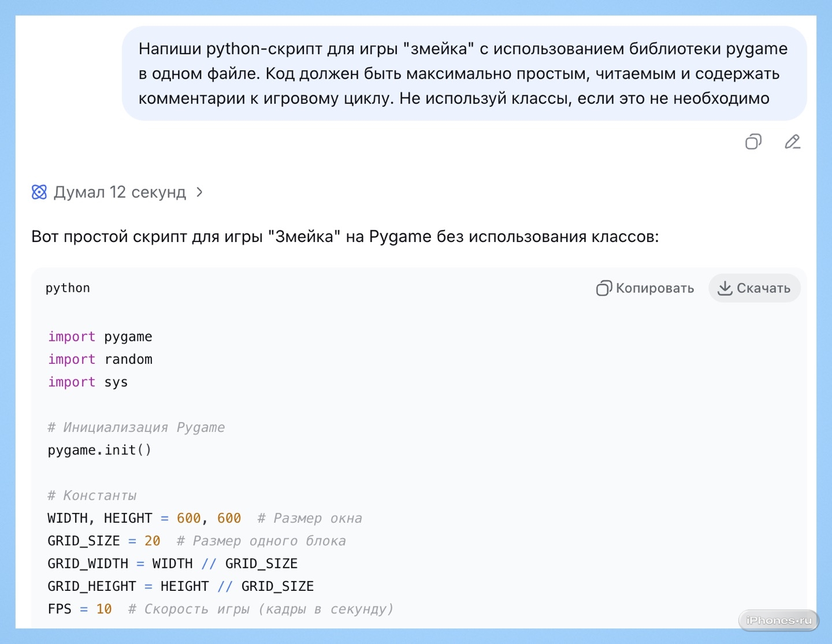Viewport: 832px width, 644px height.
Task: Place cursor on "import random" line
Action: click(100, 359)
